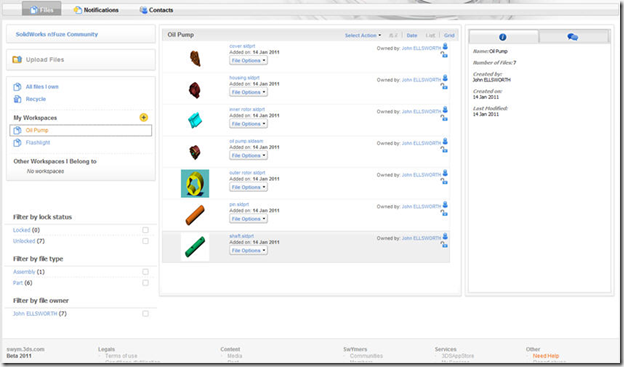Click the owner icon on the inner rotor.sldprt row

[445, 109]
